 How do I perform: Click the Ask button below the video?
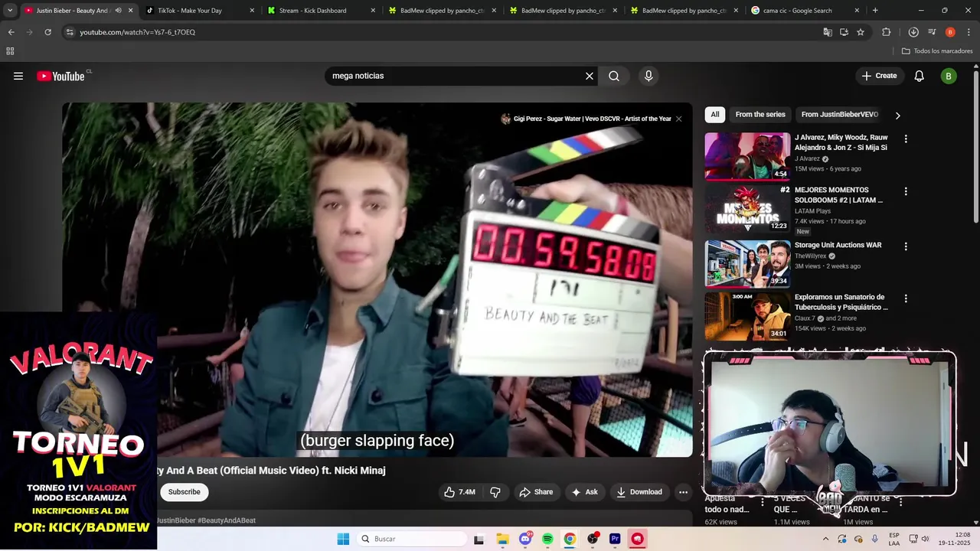pyautogui.click(x=585, y=492)
